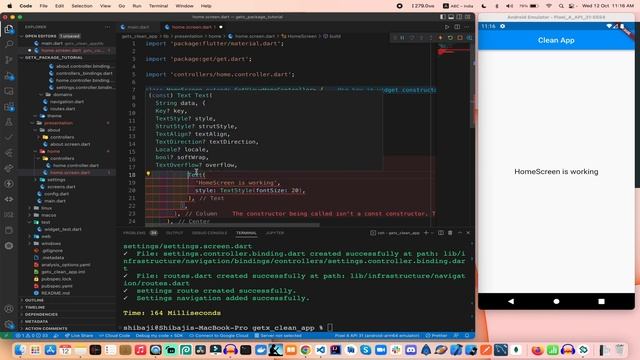This screenshot has width=640, height=360.
Task: Click Cloud Code in status bar
Action: (114, 336)
